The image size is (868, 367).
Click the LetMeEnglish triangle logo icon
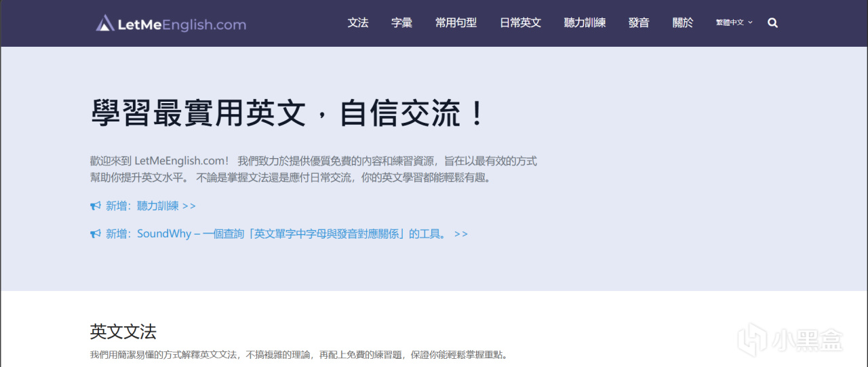[x=105, y=24]
